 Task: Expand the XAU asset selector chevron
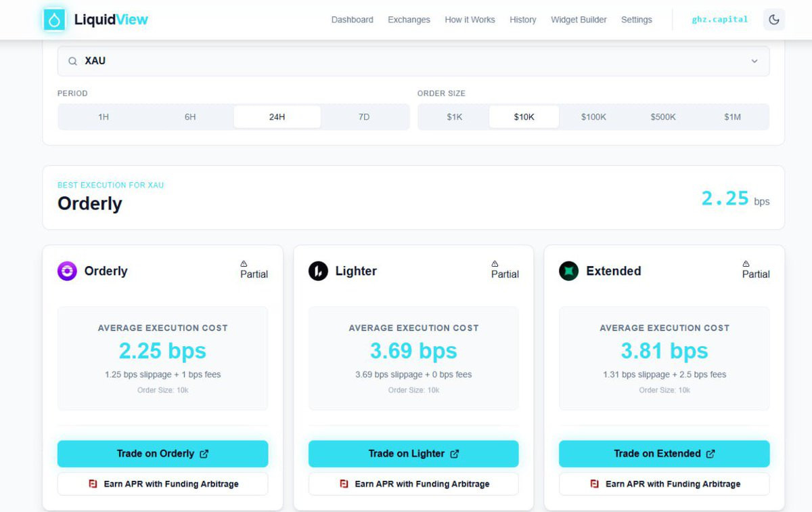coord(754,61)
